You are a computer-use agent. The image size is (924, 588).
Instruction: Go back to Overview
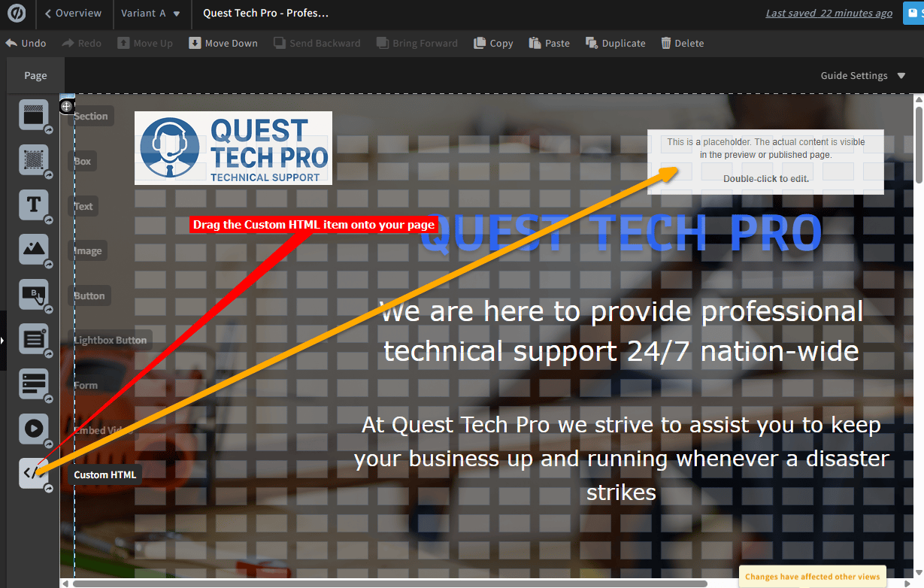(74, 13)
